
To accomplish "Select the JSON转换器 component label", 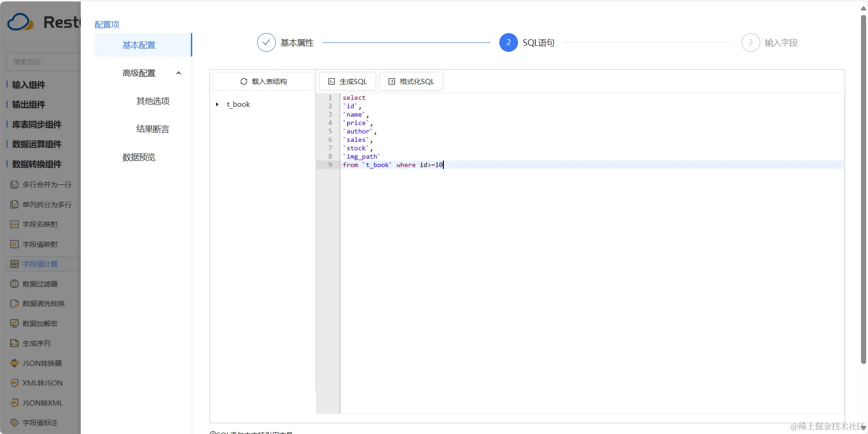I will tap(42, 363).
